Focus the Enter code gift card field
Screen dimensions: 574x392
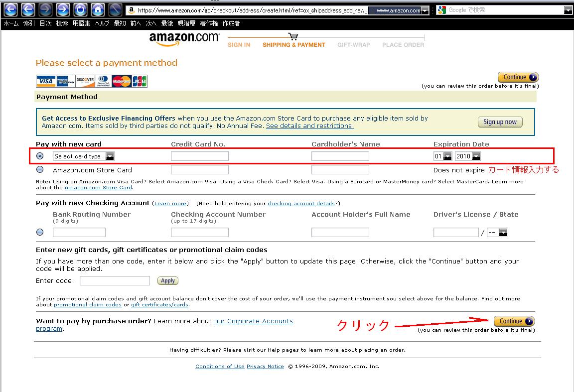115,281
